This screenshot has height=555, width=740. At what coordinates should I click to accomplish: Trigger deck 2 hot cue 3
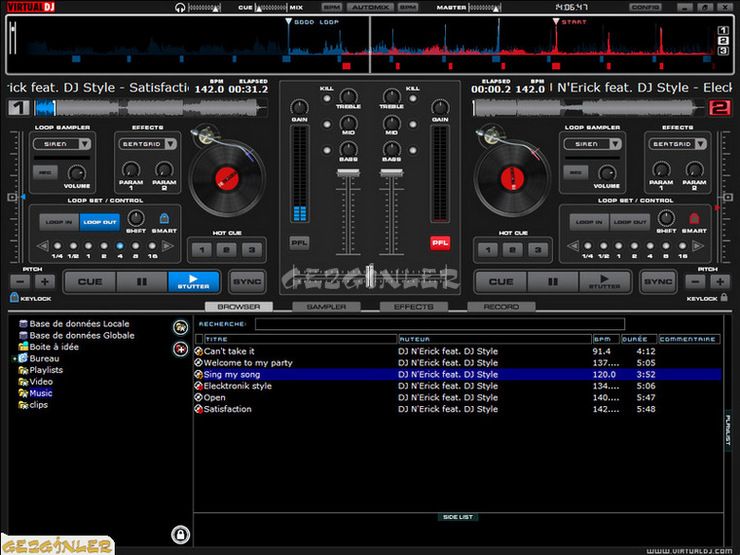[x=538, y=250]
